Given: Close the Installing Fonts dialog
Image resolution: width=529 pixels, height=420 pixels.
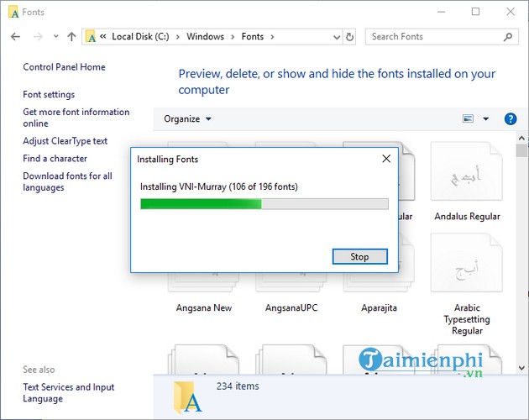Looking at the screenshot, I should [x=386, y=159].
